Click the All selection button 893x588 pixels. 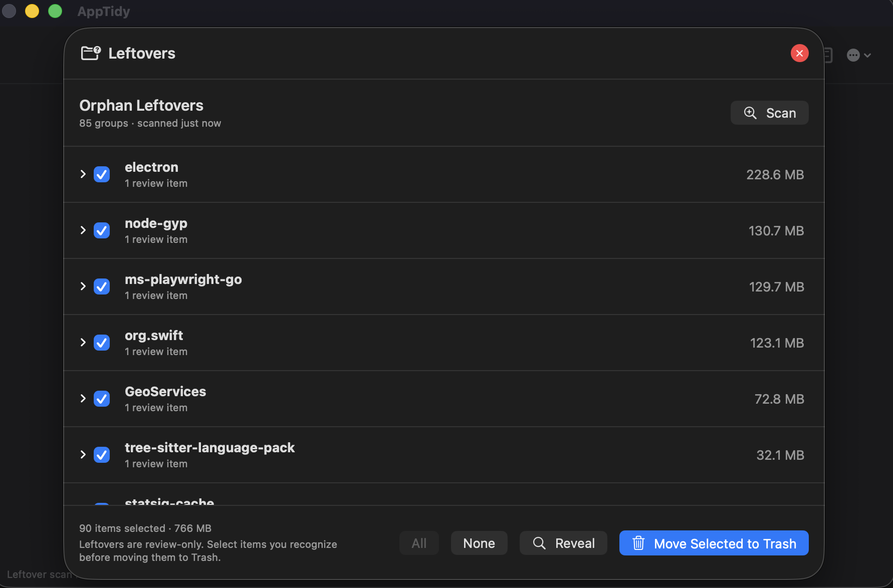point(419,543)
